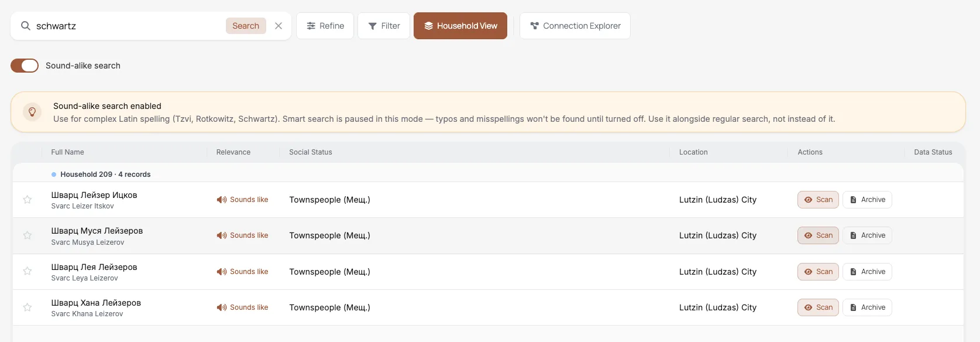Click the Actions column header
This screenshot has width=980, height=342.
(810, 152)
